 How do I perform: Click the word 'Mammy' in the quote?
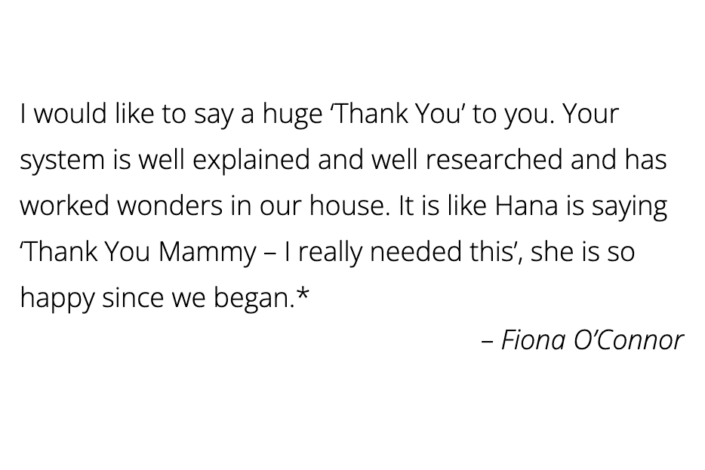pos(207,253)
